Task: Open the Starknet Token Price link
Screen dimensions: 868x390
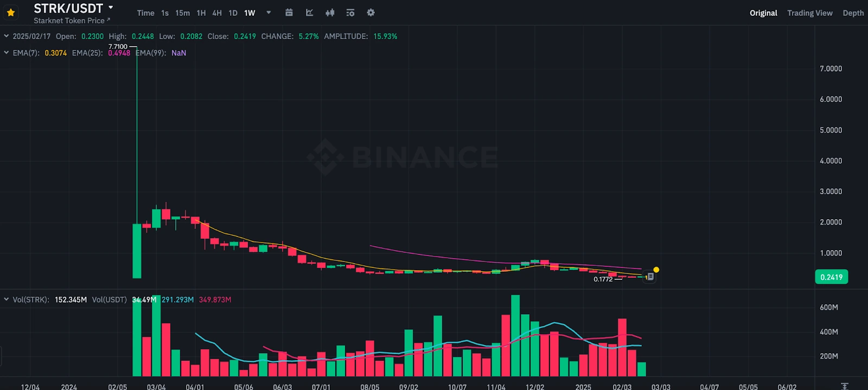Action: tap(72, 21)
